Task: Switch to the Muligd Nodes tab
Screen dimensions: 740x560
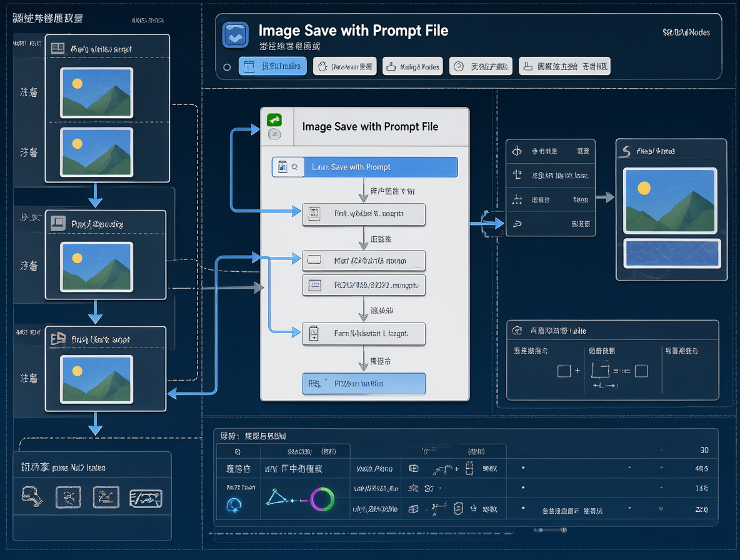Action: [x=413, y=66]
